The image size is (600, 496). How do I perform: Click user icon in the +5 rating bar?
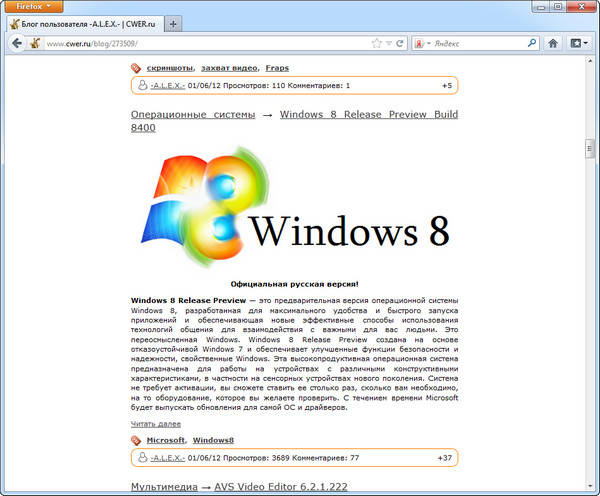tap(142, 85)
